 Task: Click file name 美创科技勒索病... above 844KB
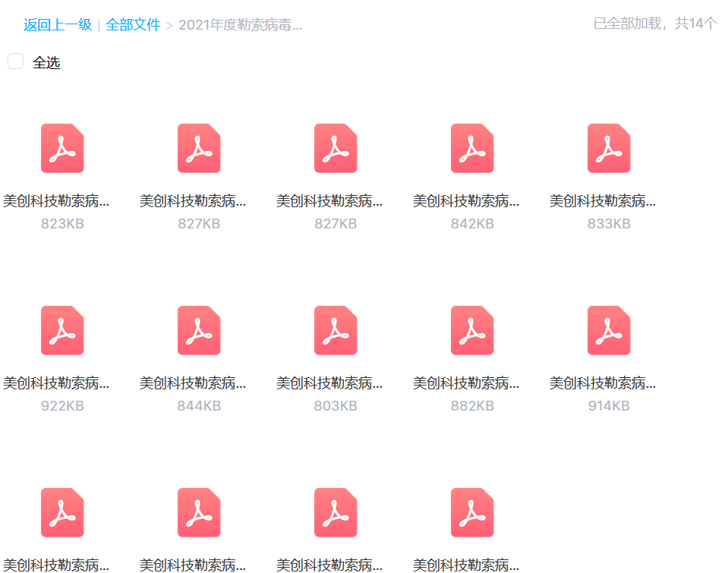(193, 383)
